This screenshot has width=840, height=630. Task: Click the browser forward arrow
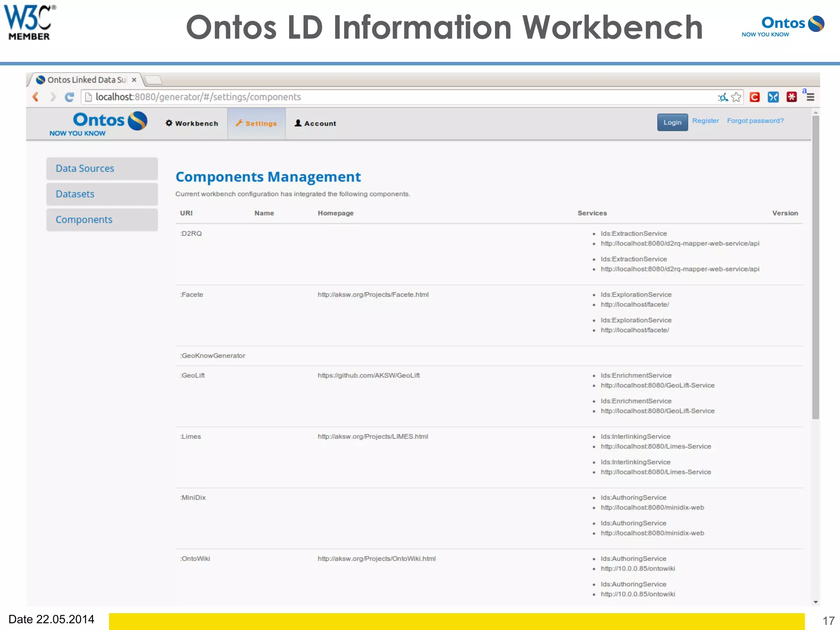[x=52, y=97]
